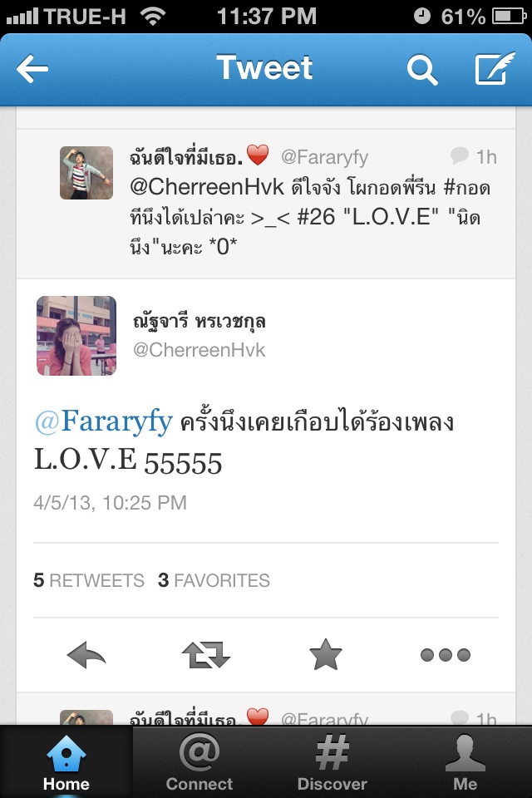Screen dimensions: 532x798
Task: Open the Me profile tab
Action: [465, 761]
